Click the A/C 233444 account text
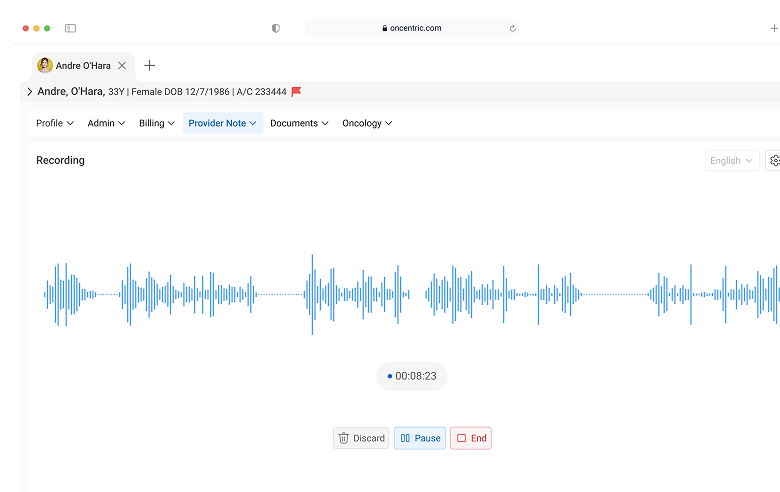The width and height of the screenshot is (780, 492). [262, 92]
